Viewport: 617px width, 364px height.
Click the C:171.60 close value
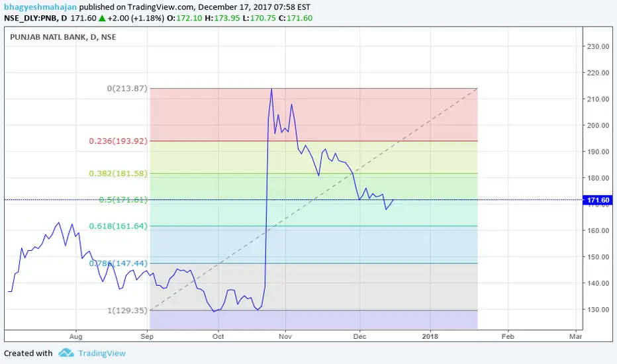point(295,18)
